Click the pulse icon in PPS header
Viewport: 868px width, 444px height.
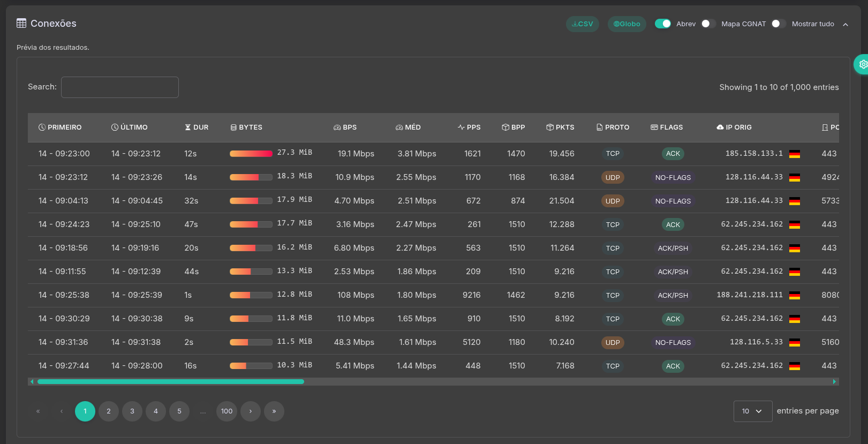click(461, 127)
